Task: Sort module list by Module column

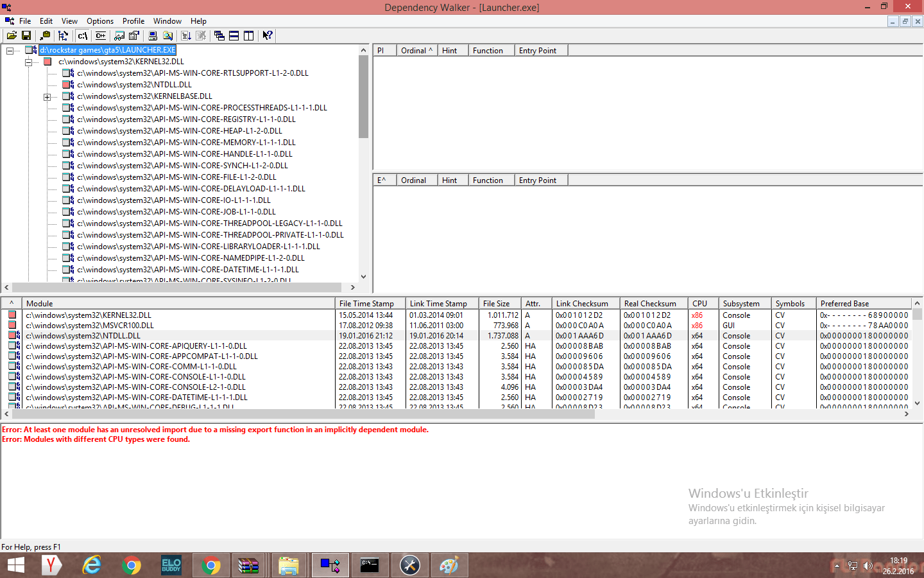Action: (178, 304)
